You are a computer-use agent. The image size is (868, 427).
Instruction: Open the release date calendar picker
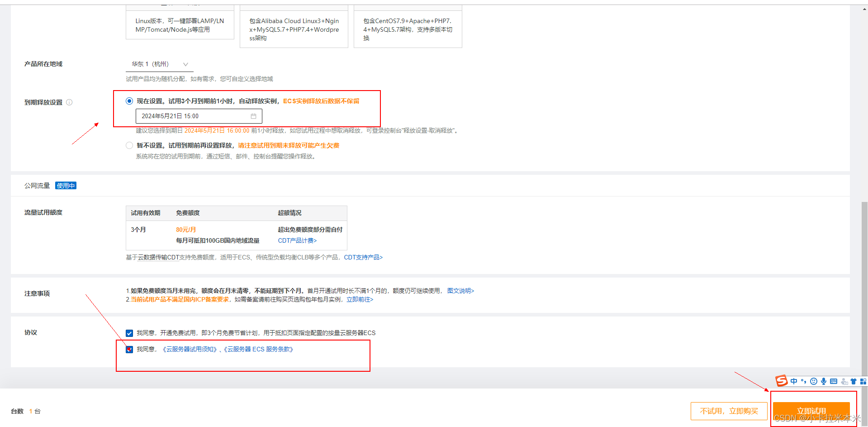[253, 116]
